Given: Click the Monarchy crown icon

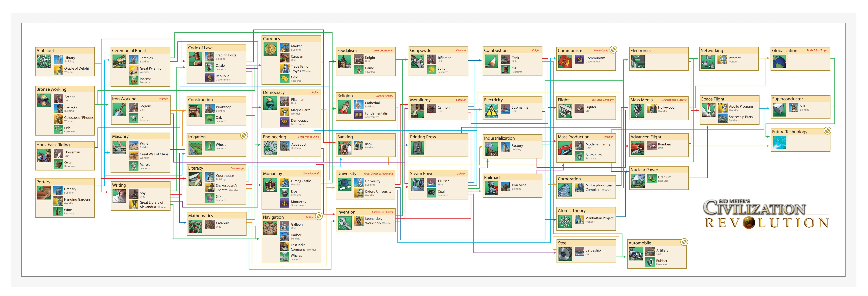Looking at the screenshot, I should point(270,184).
